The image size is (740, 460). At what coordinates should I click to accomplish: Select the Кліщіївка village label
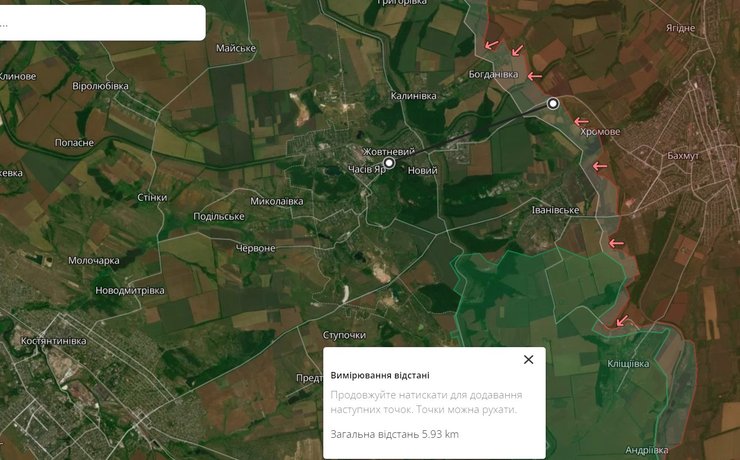626,364
